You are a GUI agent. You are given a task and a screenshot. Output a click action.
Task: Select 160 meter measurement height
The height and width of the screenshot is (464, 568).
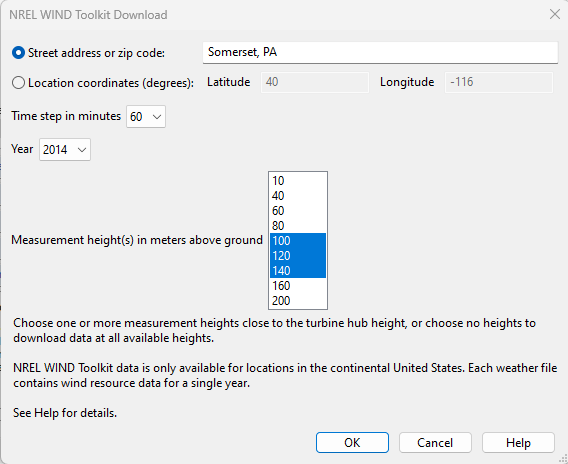coord(298,286)
